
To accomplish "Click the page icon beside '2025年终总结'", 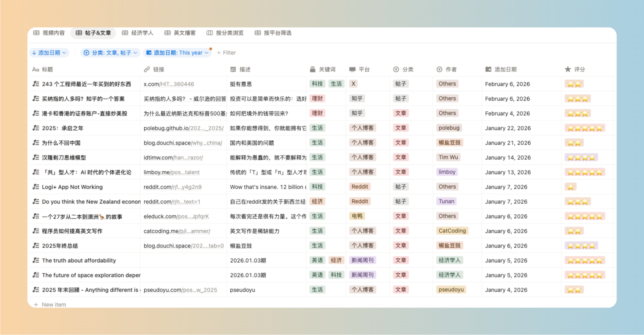I will (36, 246).
